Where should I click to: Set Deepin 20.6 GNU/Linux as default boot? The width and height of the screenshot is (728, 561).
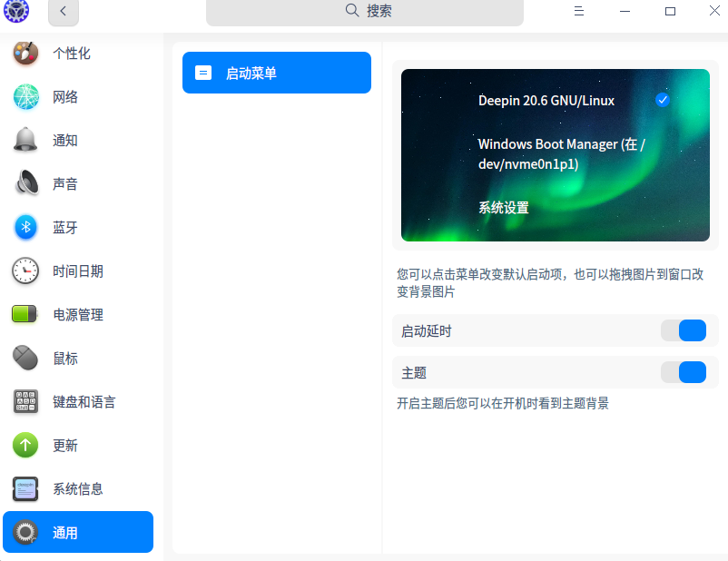tap(546, 101)
